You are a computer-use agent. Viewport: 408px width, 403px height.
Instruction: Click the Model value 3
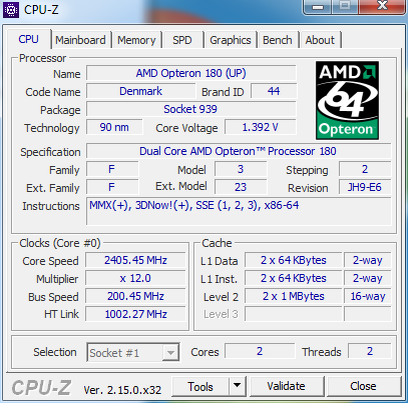(241, 169)
